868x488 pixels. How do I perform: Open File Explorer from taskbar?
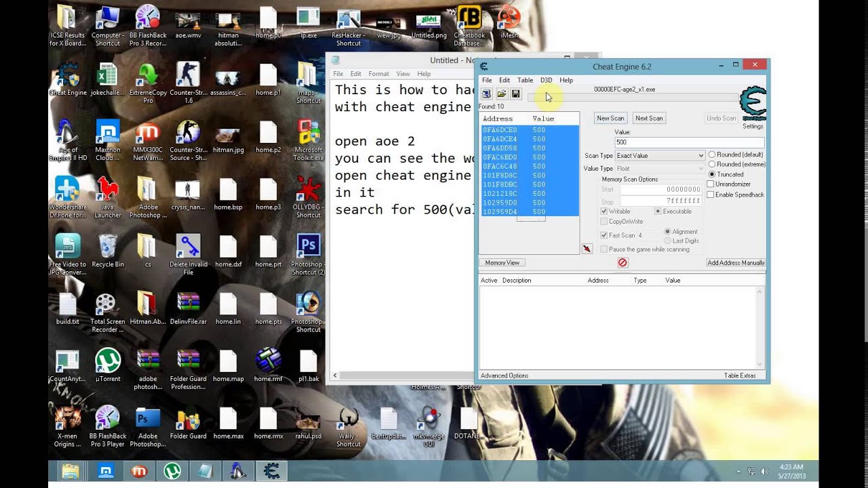click(x=70, y=470)
